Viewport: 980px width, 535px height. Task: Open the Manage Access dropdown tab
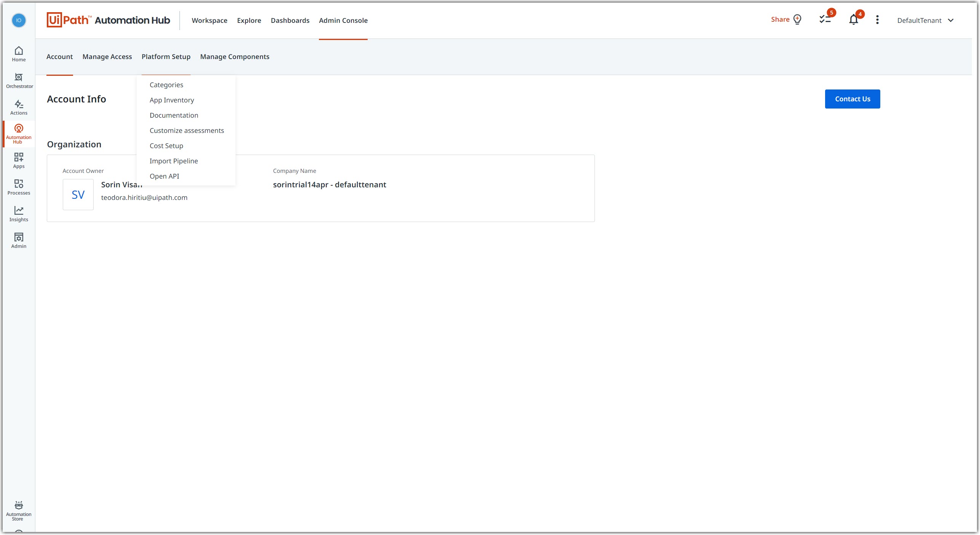point(107,57)
